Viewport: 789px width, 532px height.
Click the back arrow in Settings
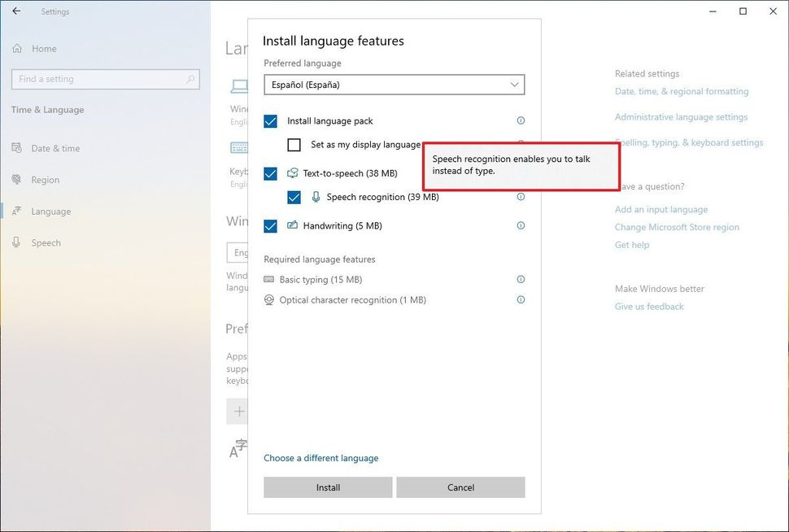16,11
